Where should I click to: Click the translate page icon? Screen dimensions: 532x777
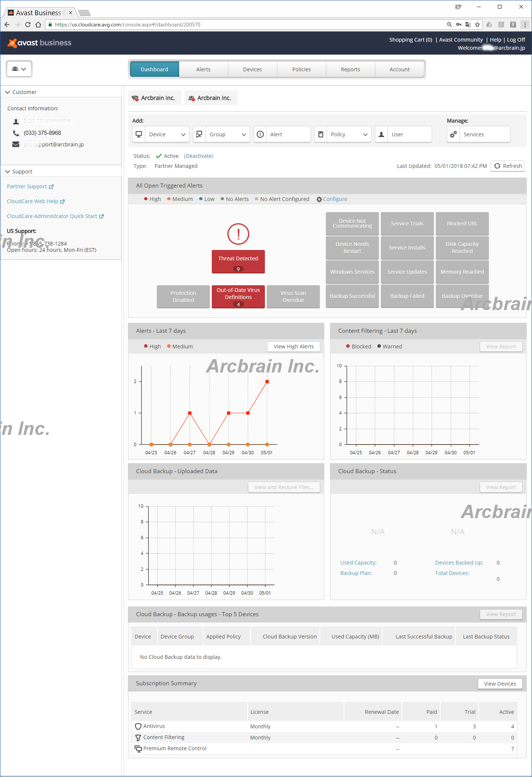(x=468, y=25)
